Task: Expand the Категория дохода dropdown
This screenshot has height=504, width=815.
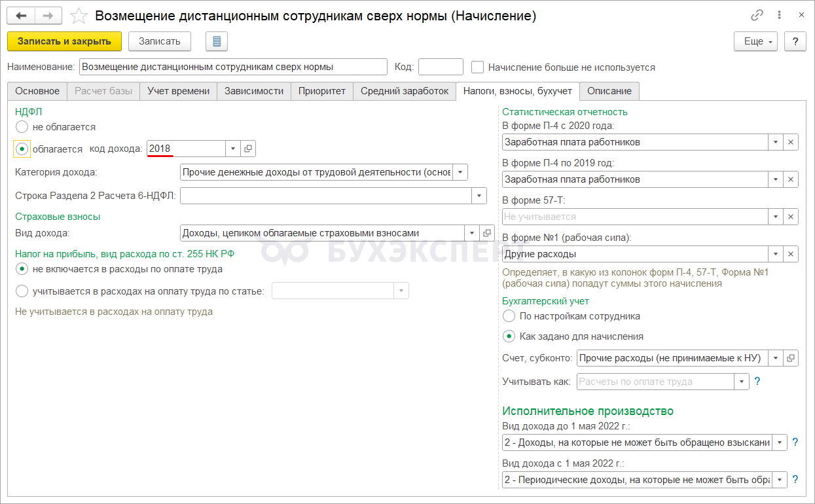Action: tap(460, 172)
